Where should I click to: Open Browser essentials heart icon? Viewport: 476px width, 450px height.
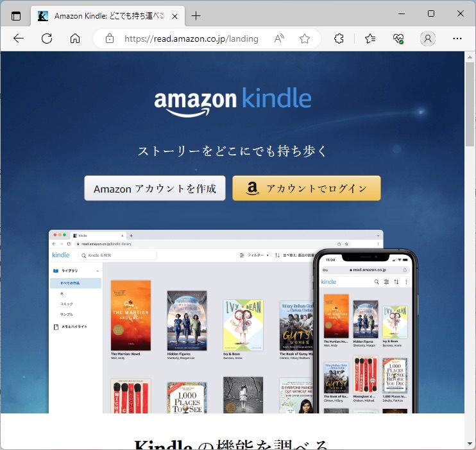[398, 39]
